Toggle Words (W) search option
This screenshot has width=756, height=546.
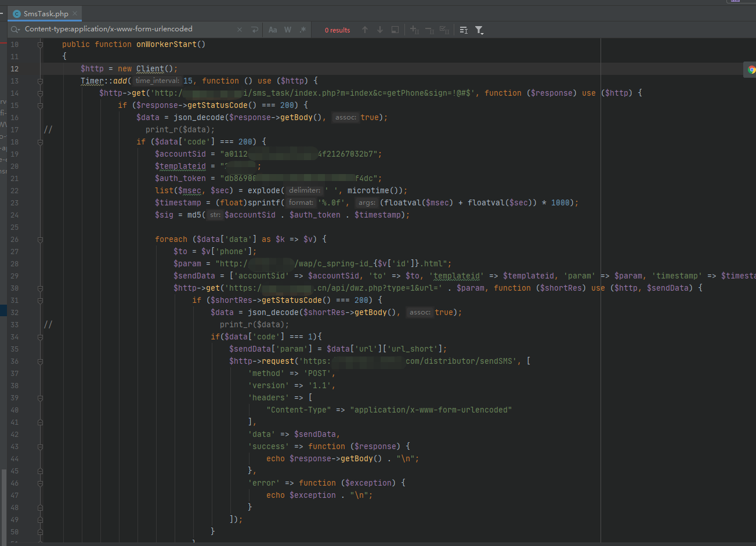point(287,30)
